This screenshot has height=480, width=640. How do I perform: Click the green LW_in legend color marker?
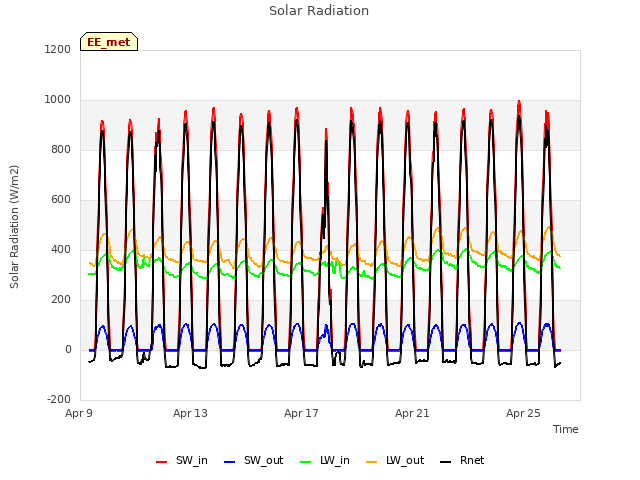pyautogui.click(x=306, y=462)
